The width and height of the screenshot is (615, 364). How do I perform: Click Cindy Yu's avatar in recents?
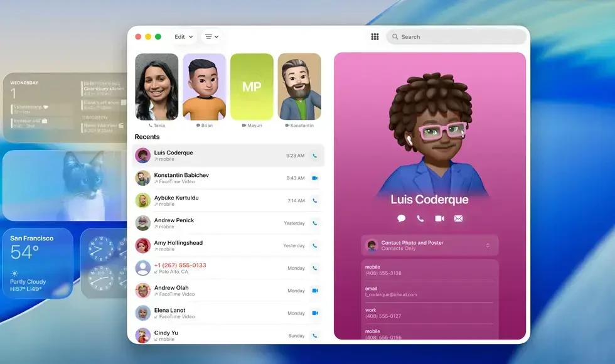coord(143,336)
